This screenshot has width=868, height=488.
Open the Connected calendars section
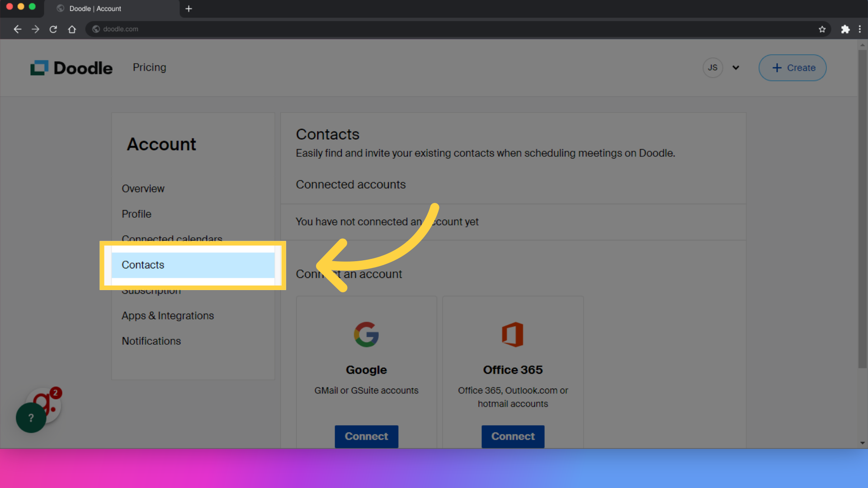coord(172,239)
